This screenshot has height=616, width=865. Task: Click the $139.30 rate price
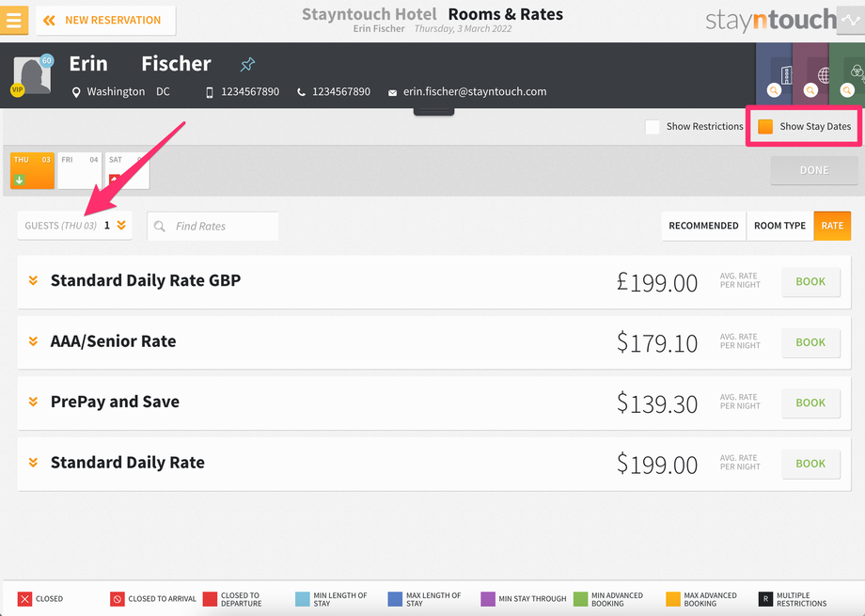(x=657, y=404)
